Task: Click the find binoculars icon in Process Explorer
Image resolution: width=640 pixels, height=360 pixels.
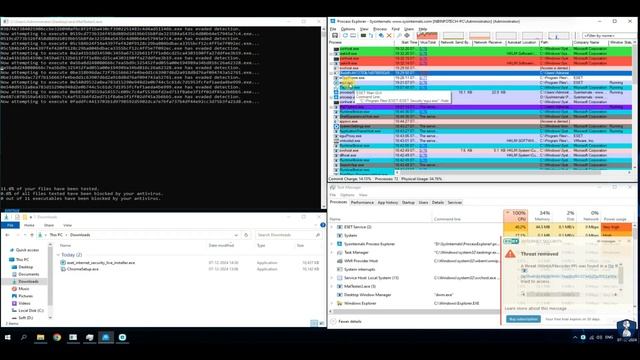Action: (x=399, y=36)
